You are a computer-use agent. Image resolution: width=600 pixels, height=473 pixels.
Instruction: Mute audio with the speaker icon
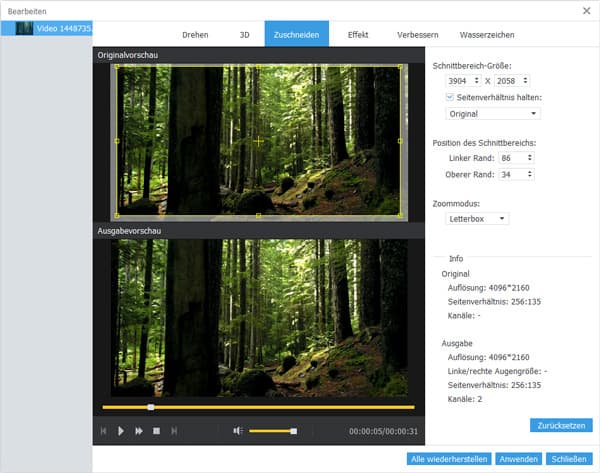point(238,431)
